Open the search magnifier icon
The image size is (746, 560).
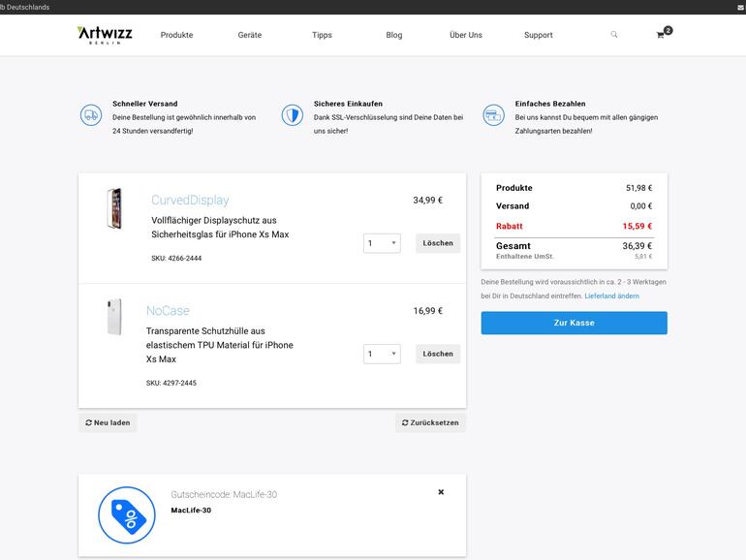[613, 35]
